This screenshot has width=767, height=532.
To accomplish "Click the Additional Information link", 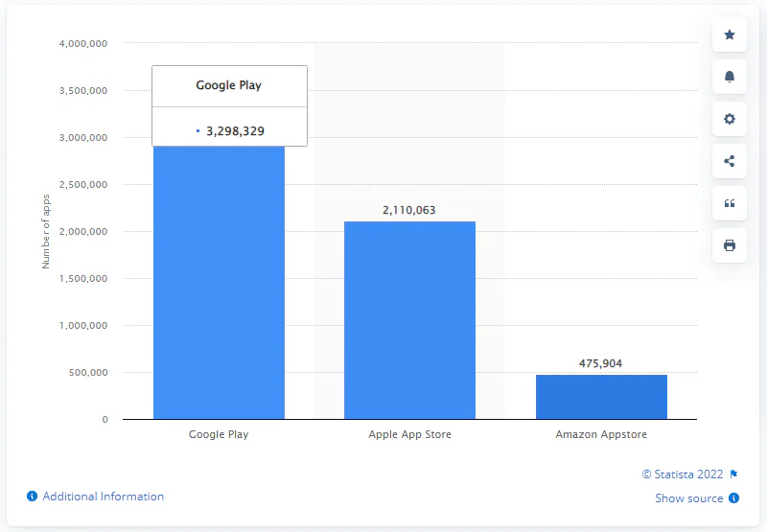I will (104, 497).
